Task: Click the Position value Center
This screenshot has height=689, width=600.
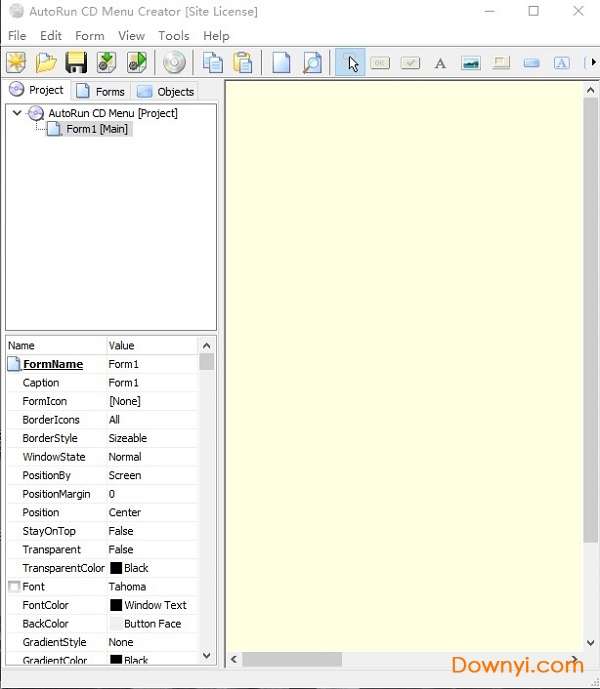Action: point(125,512)
